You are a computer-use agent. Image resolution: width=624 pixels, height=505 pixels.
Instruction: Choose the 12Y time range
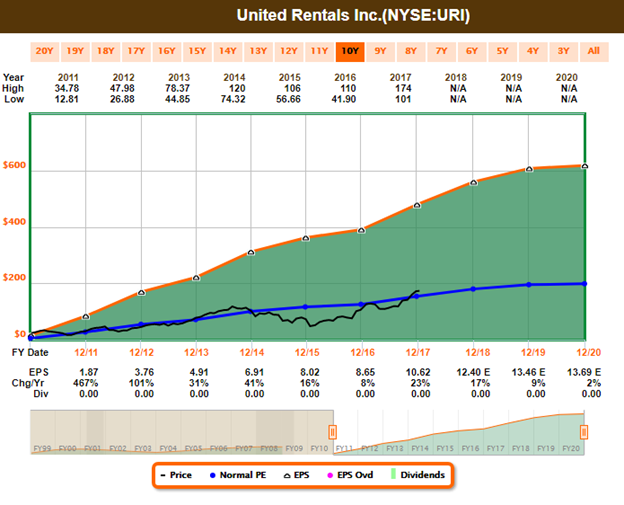click(289, 51)
